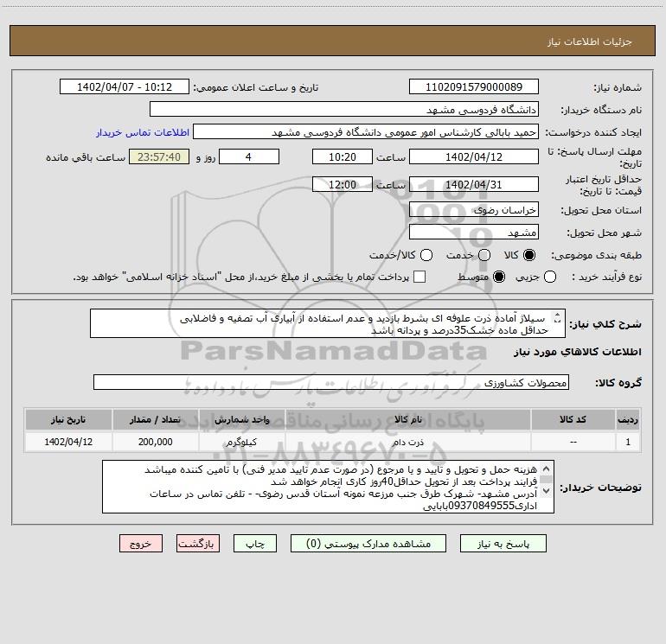Click the تعداد / مقدار column header

(155, 419)
